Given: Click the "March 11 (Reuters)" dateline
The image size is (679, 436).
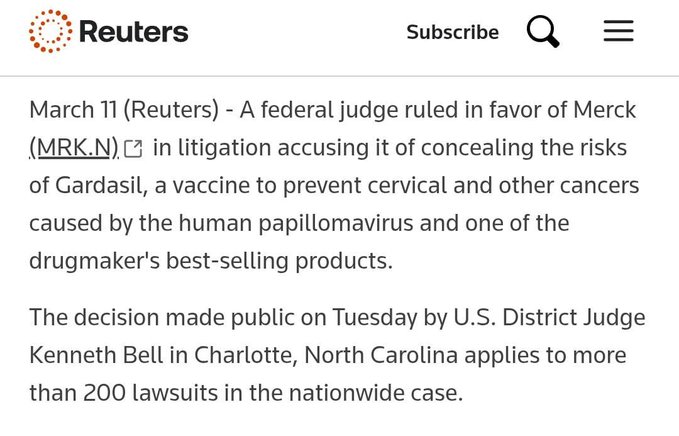Looking at the screenshot, I should point(112,110).
